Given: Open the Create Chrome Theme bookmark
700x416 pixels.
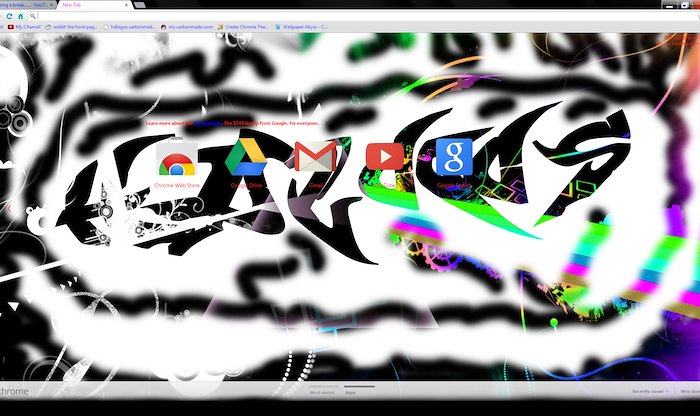Looking at the screenshot, I should (x=243, y=27).
